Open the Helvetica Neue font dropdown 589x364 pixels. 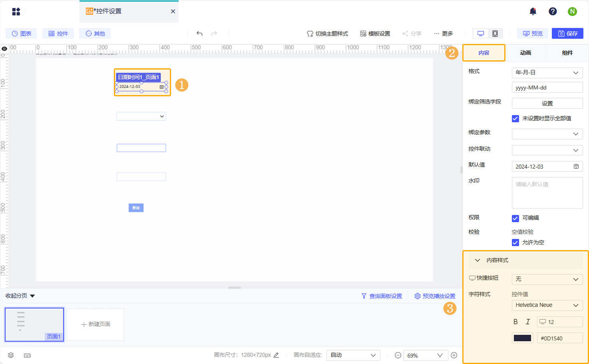[x=547, y=305]
